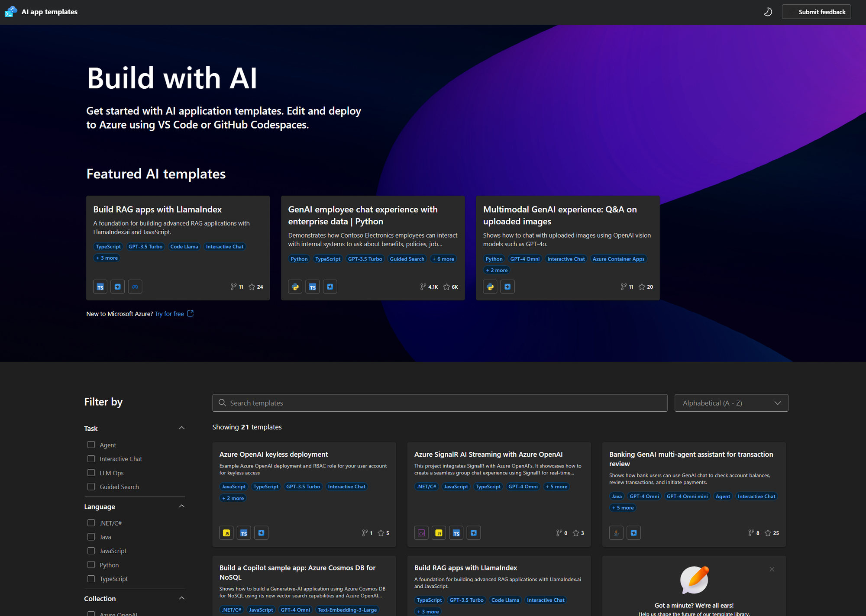Check the TypeScript language filter
The image size is (866, 616).
pos(91,579)
